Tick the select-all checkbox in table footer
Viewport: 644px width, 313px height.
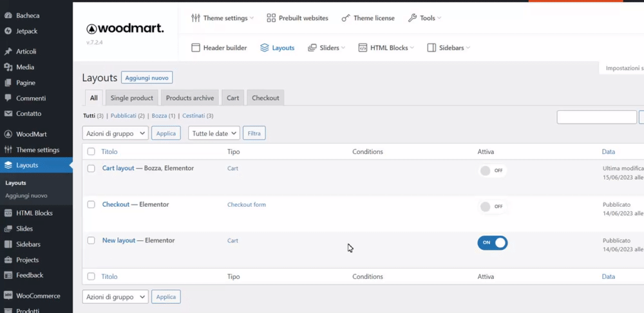click(91, 276)
